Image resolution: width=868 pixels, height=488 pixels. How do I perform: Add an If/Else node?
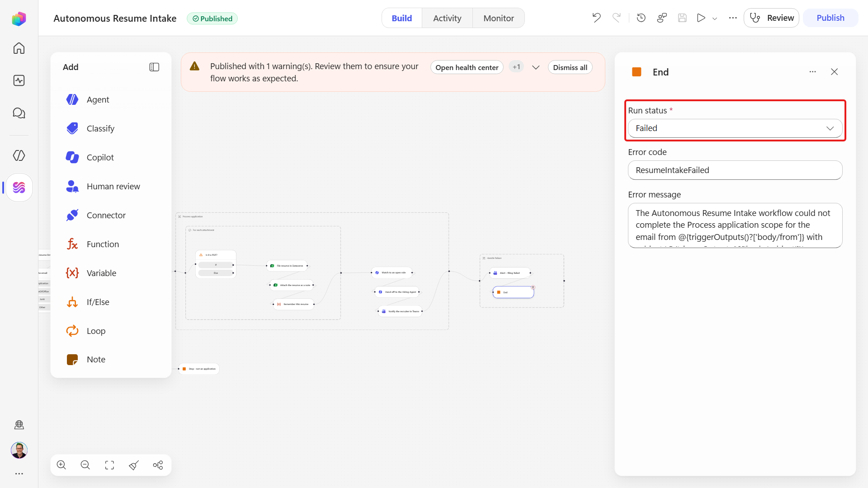pyautogui.click(x=111, y=302)
